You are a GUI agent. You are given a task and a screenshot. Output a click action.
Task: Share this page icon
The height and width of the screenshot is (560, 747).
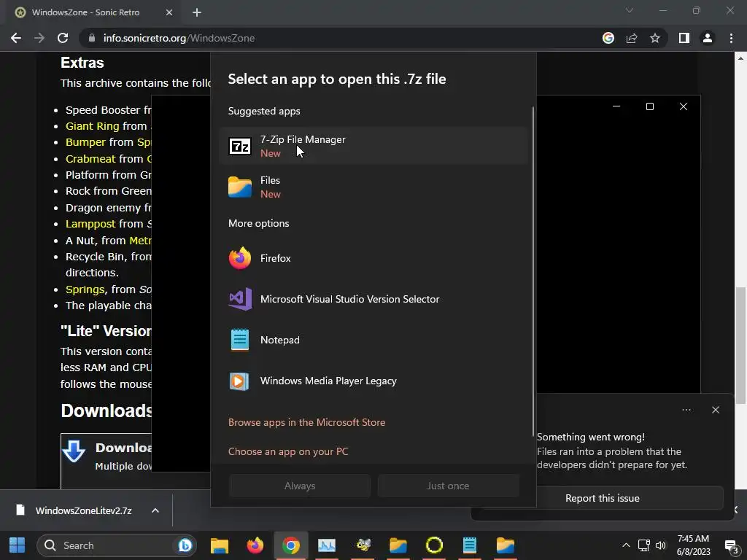(x=632, y=38)
